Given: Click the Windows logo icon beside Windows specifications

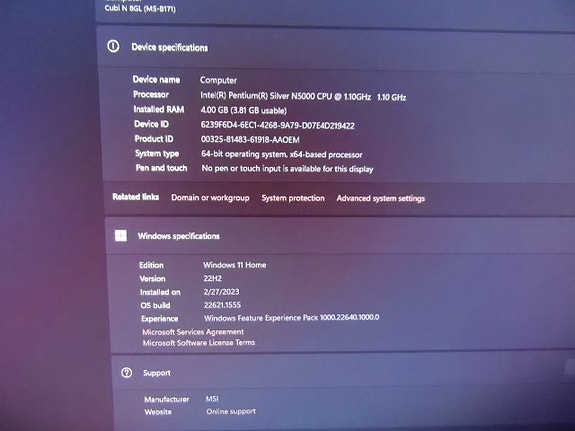Looking at the screenshot, I should (x=121, y=235).
